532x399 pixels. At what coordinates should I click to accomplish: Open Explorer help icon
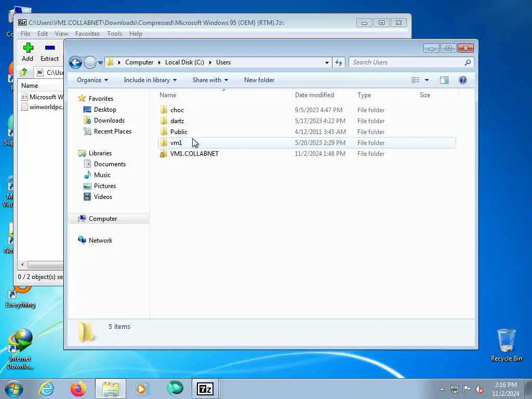(463, 80)
